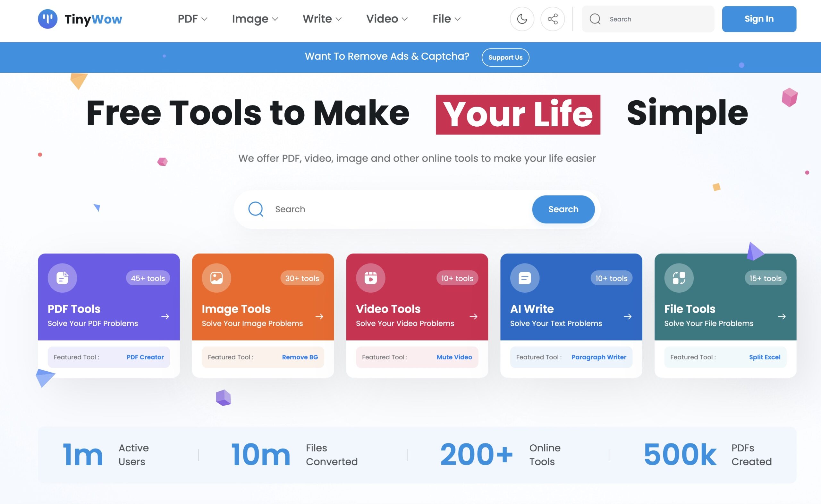The image size is (821, 504).
Task: Open the Video navigation menu
Action: (x=387, y=19)
